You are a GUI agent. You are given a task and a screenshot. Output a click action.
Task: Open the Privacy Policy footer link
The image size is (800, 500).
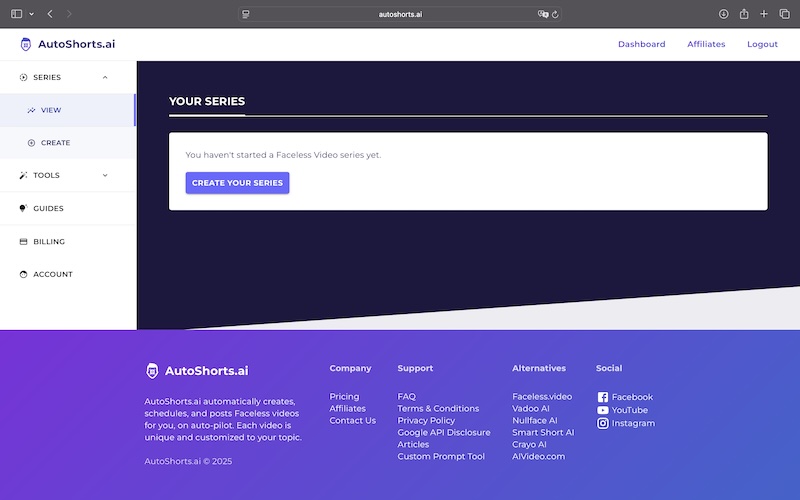pos(426,420)
